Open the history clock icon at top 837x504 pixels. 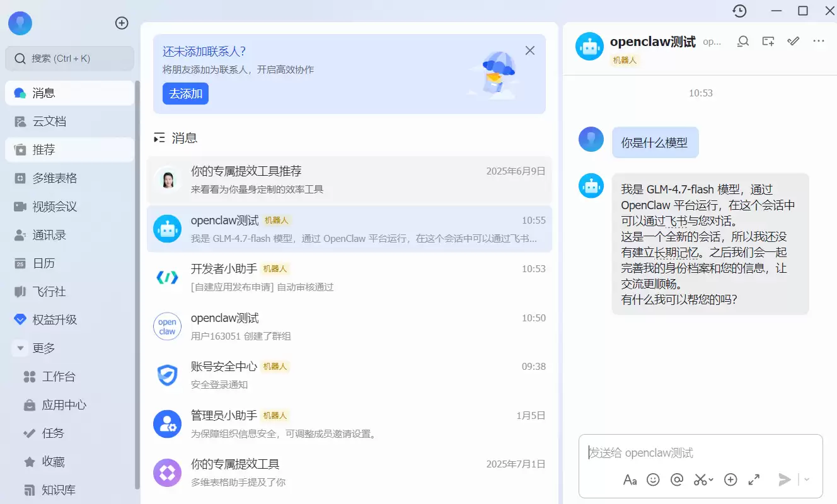coord(739,11)
